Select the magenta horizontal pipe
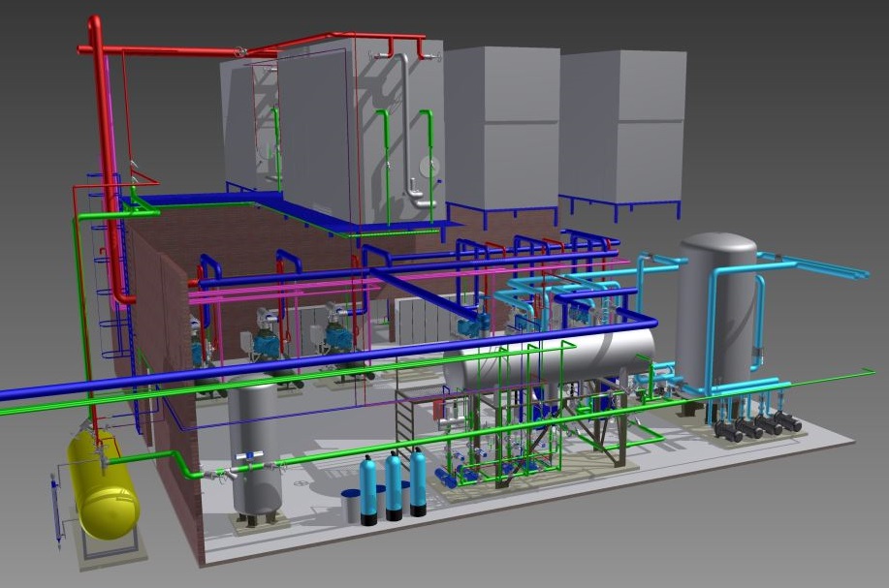This screenshot has width=889, height=588. coord(291,294)
